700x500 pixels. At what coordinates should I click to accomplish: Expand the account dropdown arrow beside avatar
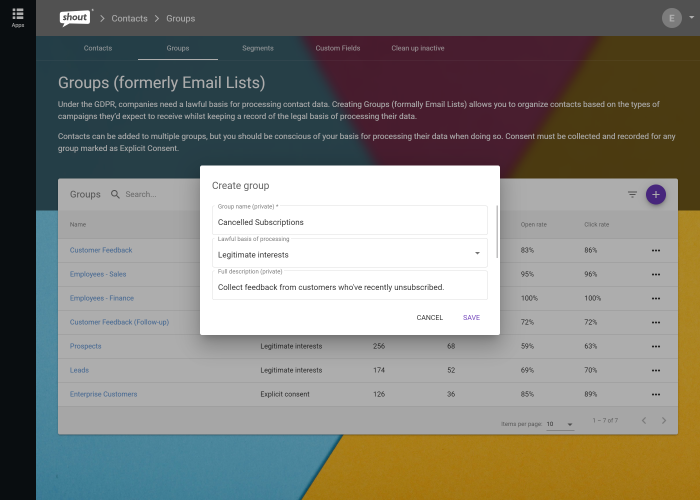pyautogui.click(x=692, y=17)
